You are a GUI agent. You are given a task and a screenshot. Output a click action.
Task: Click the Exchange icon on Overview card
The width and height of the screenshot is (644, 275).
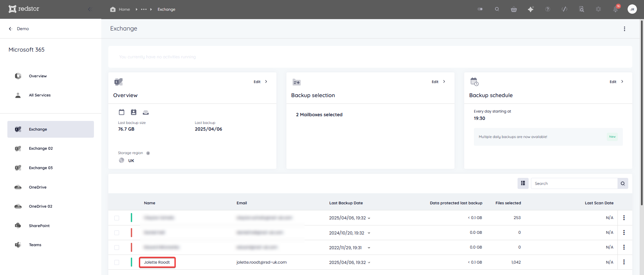pos(118,82)
